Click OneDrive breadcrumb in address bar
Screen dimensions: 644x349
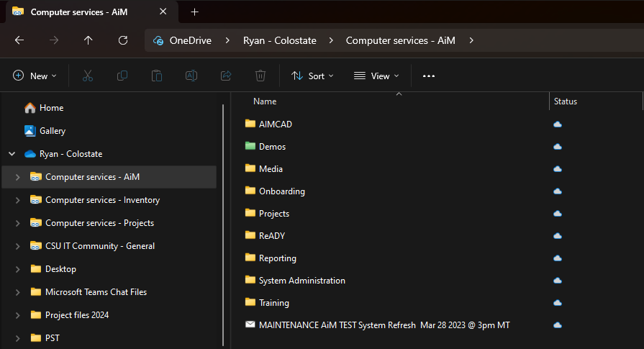pyautogui.click(x=191, y=40)
